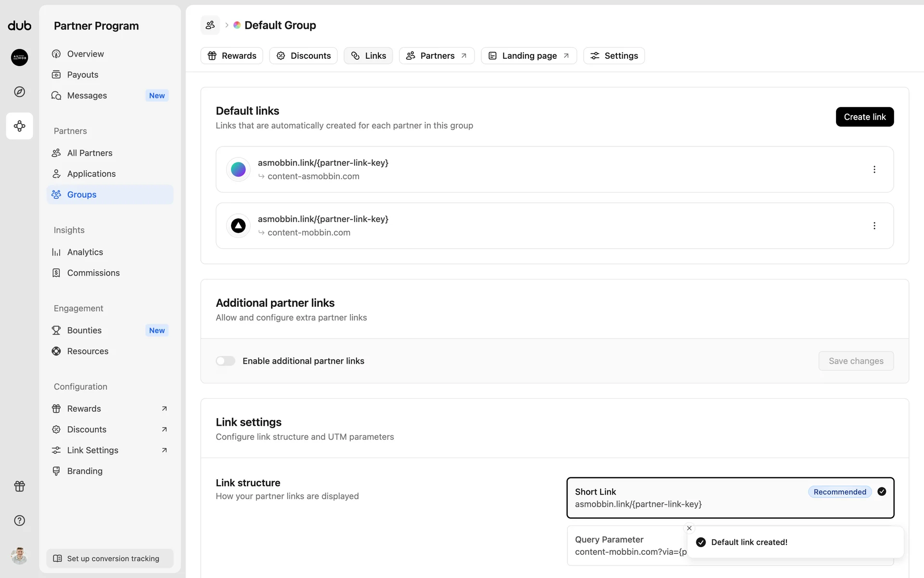Viewport: 924px width, 578px height.
Task: Dismiss the Default link created toast
Action: click(x=689, y=528)
